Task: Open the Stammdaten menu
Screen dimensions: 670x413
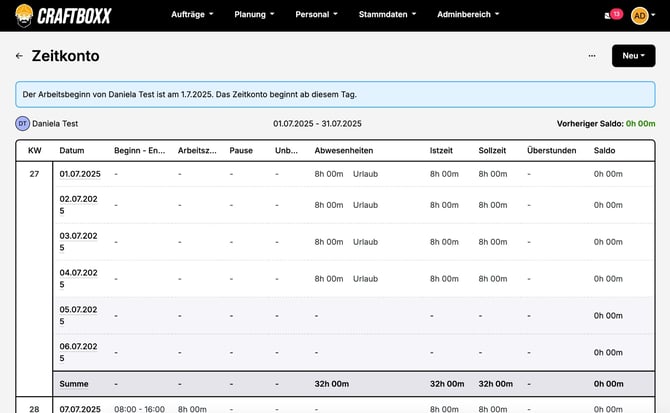Action: pyautogui.click(x=386, y=15)
